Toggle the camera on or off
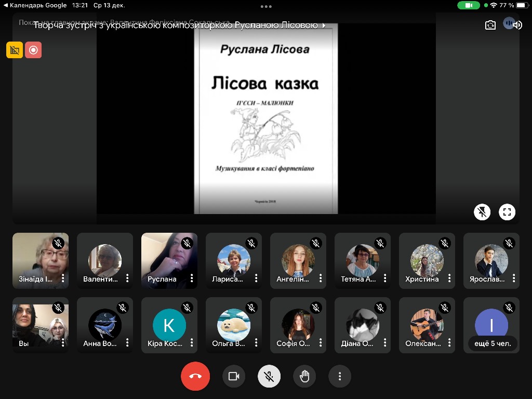Viewport: 532px width, 399px height. point(234,376)
